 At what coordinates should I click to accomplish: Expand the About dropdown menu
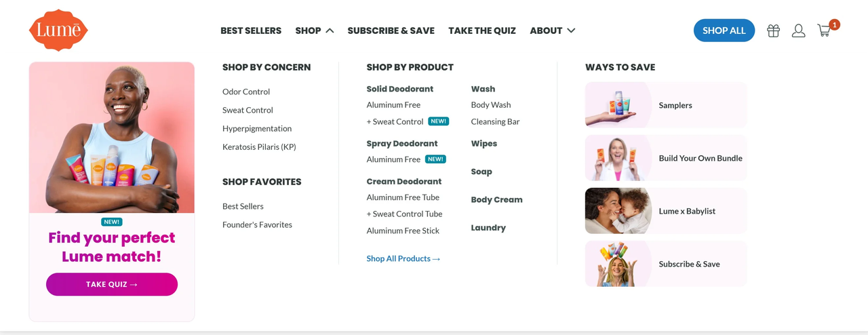[552, 31]
